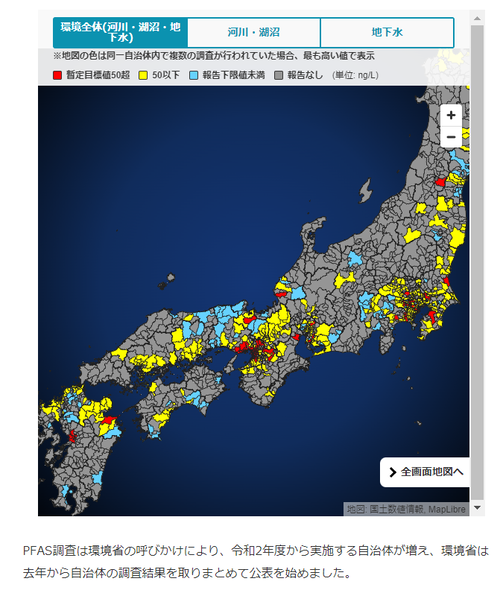
Task: Click the paragraph starting with PFAS調査は
Action: (256, 561)
